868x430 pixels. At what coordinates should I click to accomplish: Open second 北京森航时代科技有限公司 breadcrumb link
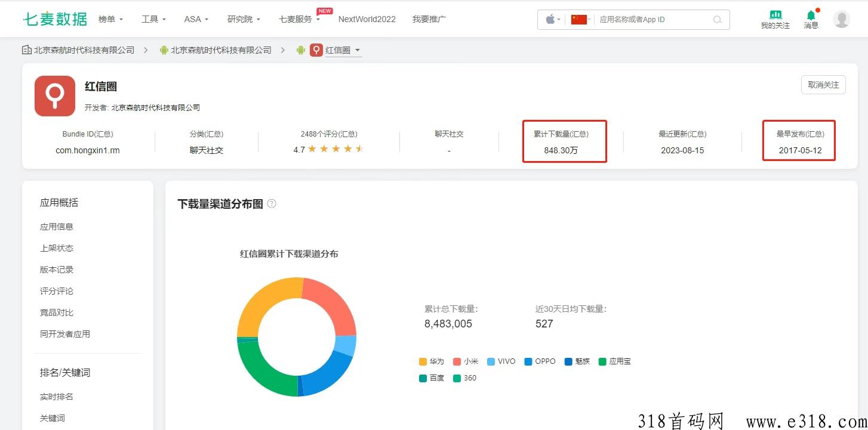click(x=221, y=50)
